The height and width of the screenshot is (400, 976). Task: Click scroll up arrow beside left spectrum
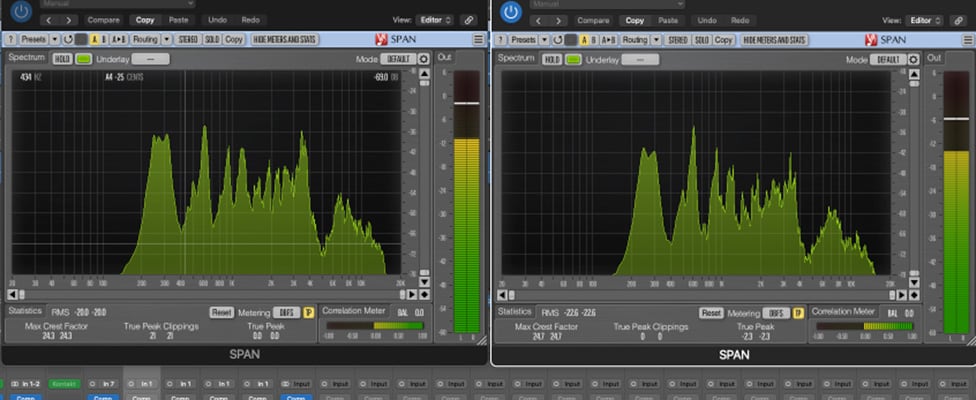tap(425, 73)
